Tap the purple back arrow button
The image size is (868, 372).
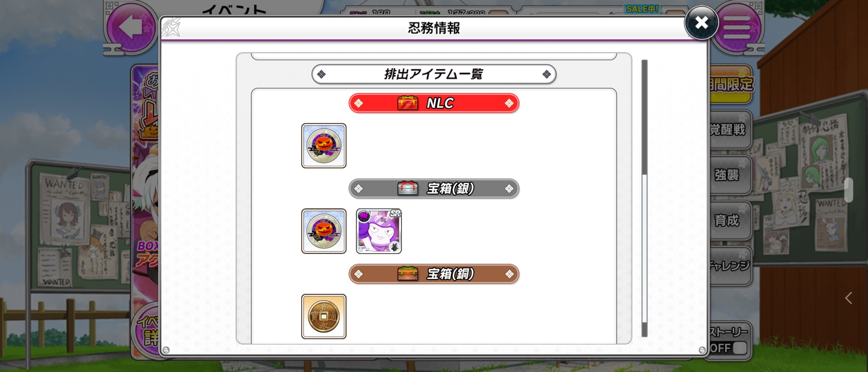coord(131,27)
